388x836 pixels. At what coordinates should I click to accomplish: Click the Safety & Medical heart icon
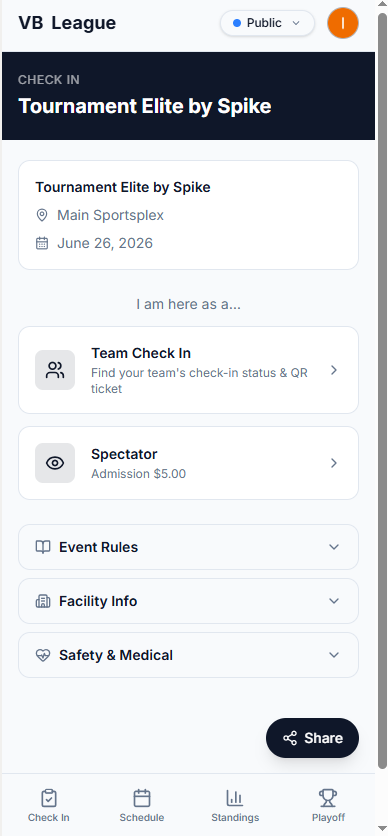[x=43, y=655]
